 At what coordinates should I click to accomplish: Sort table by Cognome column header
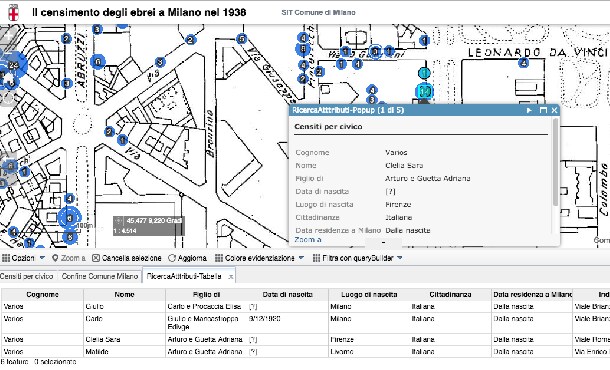[x=42, y=295]
